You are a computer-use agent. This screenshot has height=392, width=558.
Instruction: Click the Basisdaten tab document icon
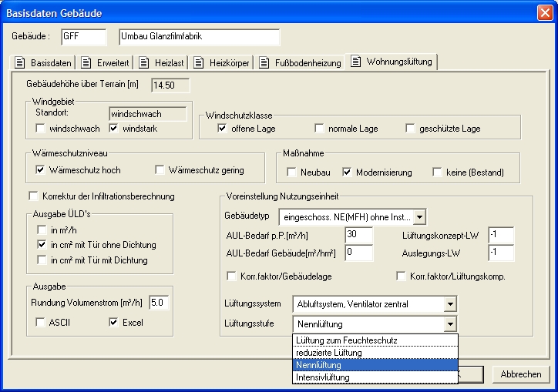(x=21, y=62)
